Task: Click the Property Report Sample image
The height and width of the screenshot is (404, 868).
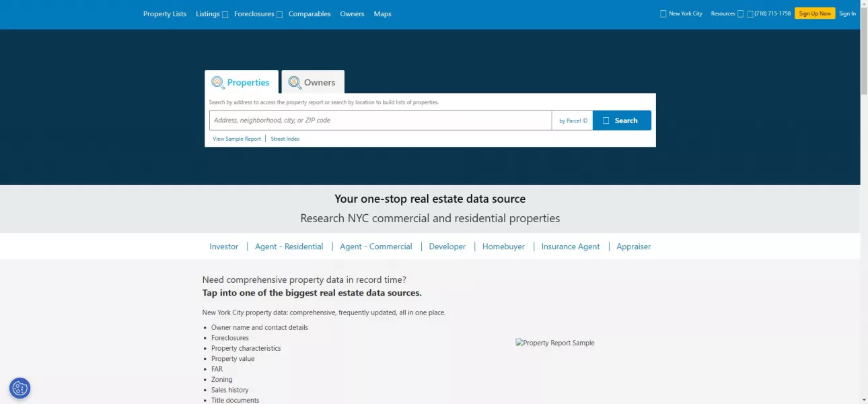Action: point(555,343)
